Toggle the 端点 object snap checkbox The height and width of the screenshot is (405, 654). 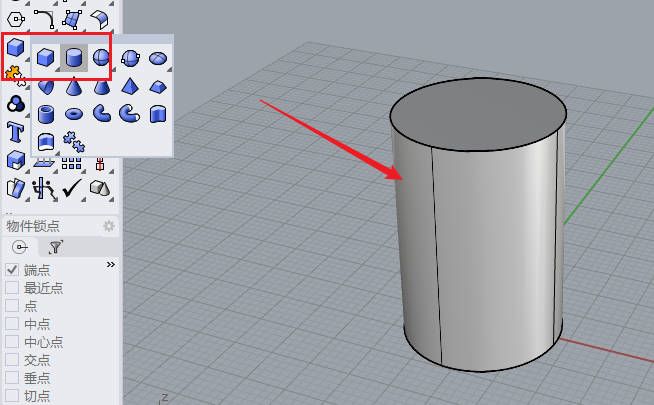click(12, 270)
